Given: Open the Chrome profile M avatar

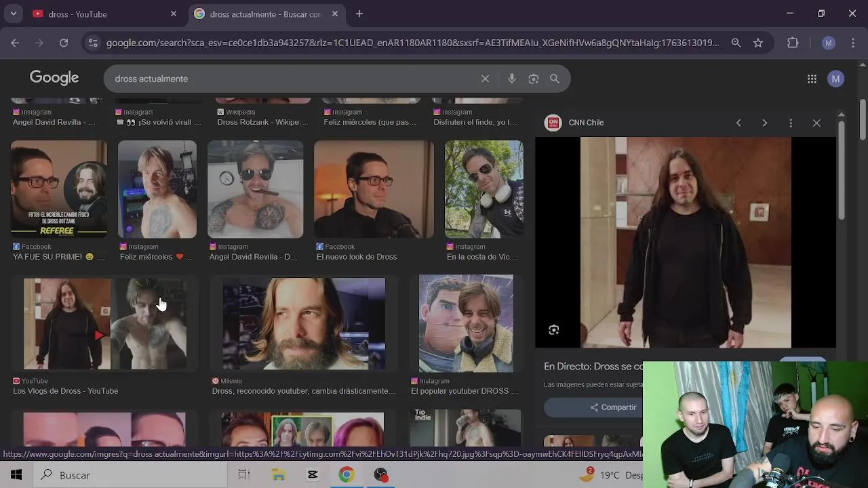Looking at the screenshot, I should click(x=828, y=43).
